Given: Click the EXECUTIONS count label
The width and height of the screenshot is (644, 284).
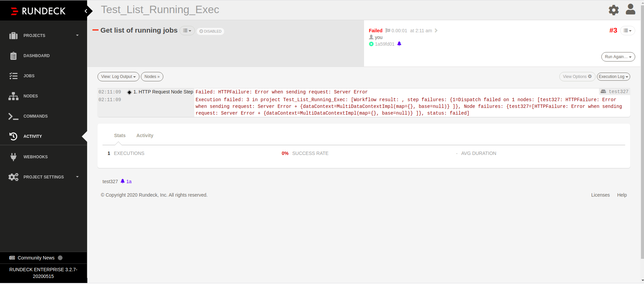Looking at the screenshot, I should [129, 153].
